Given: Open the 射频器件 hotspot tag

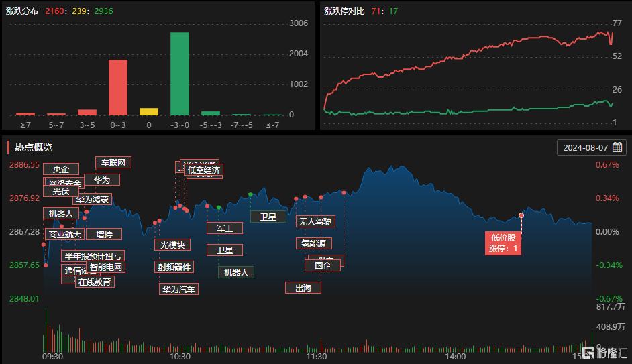Looking at the screenshot, I should click(x=174, y=267).
